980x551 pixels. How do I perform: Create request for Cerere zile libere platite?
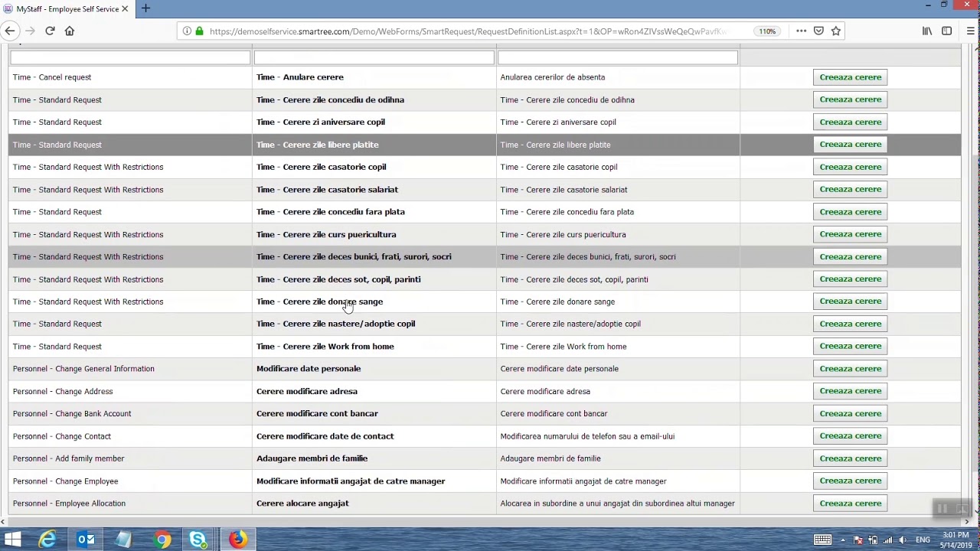click(x=850, y=144)
